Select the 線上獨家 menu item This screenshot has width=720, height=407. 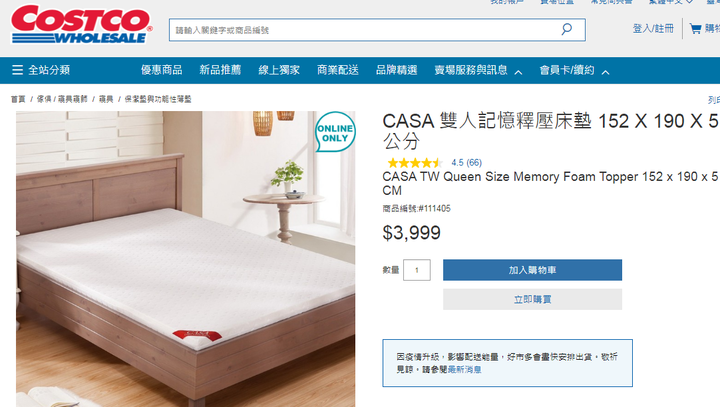tap(279, 70)
